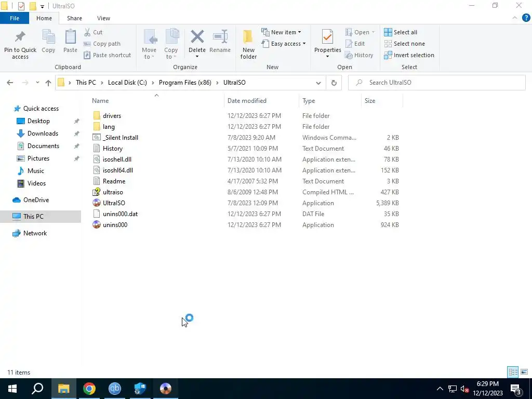Expand address bar history dropdown

point(318,83)
